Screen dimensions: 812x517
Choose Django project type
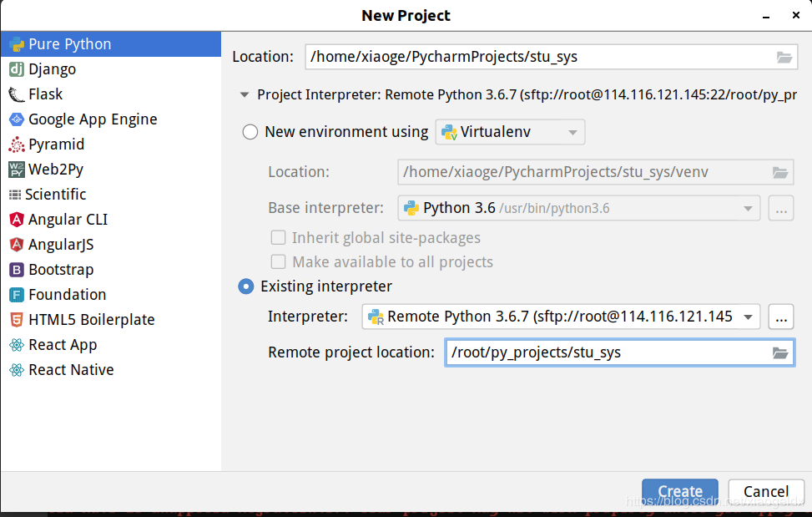[x=111, y=69]
